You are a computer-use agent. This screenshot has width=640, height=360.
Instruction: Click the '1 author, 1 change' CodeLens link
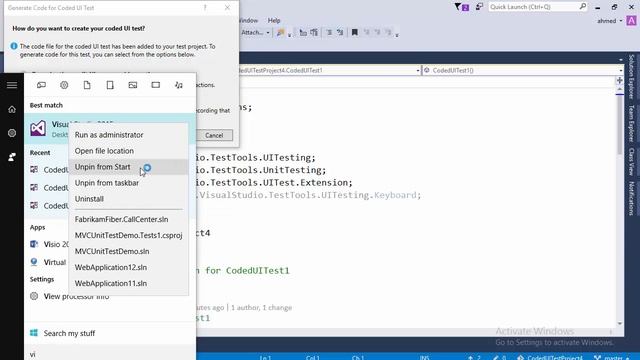pos(261,307)
